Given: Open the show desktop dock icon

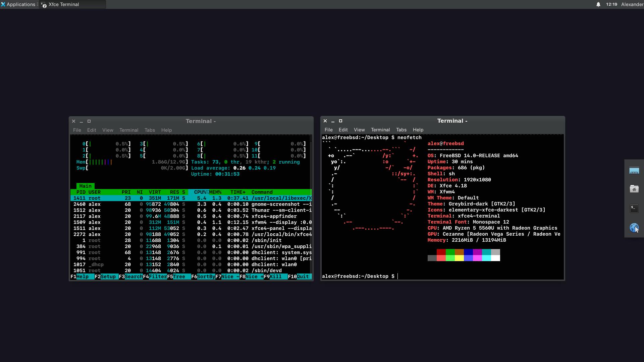Looking at the screenshot, I should pyautogui.click(x=634, y=171).
